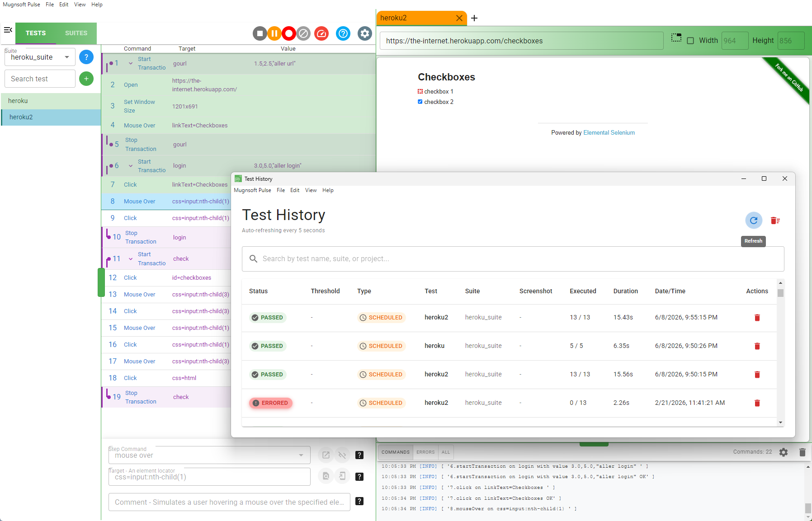The width and height of the screenshot is (812, 521).
Task: Delete the ERRORED heroku2 history row
Action: 757,403
